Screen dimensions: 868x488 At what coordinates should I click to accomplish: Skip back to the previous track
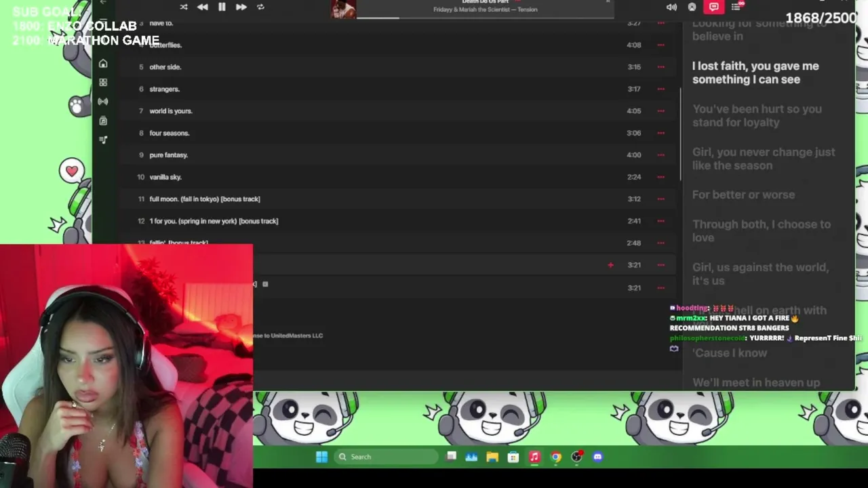tap(202, 7)
